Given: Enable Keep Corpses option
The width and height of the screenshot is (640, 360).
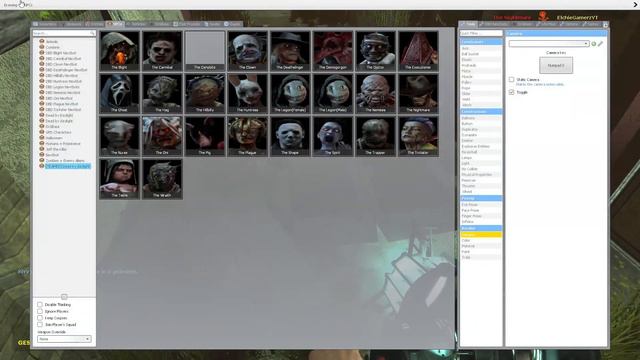Looking at the screenshot, I should (x=40, y=318).
